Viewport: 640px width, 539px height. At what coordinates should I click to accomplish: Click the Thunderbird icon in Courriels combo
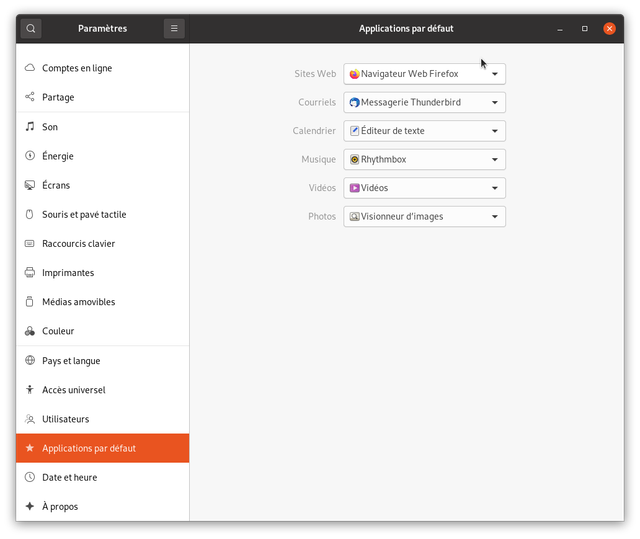pos(354,102)
